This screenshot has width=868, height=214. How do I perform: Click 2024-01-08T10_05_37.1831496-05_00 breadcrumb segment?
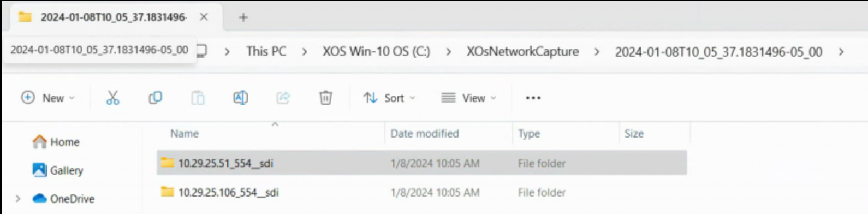[x=718, y=52]
